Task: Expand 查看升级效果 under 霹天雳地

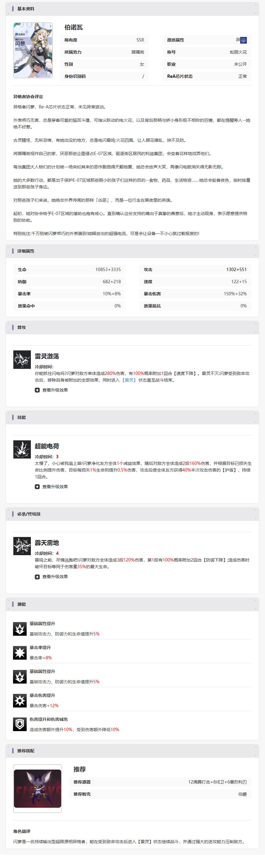Action: 51,577
